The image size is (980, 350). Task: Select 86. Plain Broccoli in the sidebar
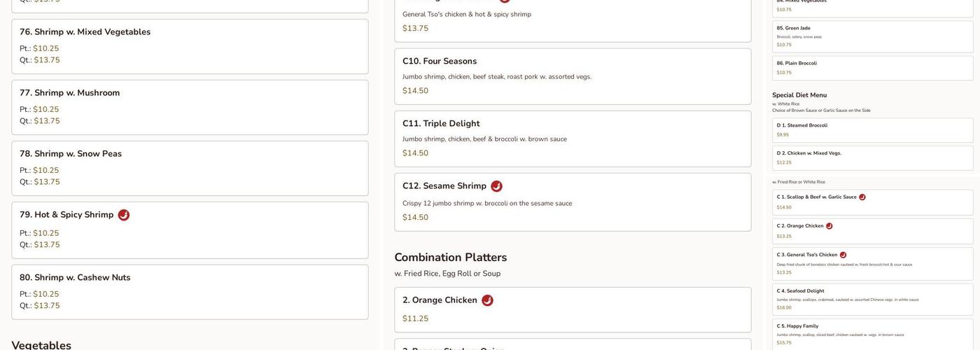click(x=873, y=68)
